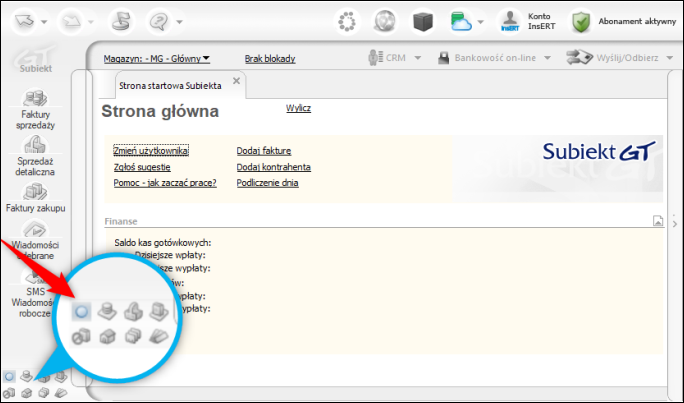The height and width of the screenshot is (403, 684).
Task: Open Pomoc - jak zacząć pracę? link
Action: [165, 183]
